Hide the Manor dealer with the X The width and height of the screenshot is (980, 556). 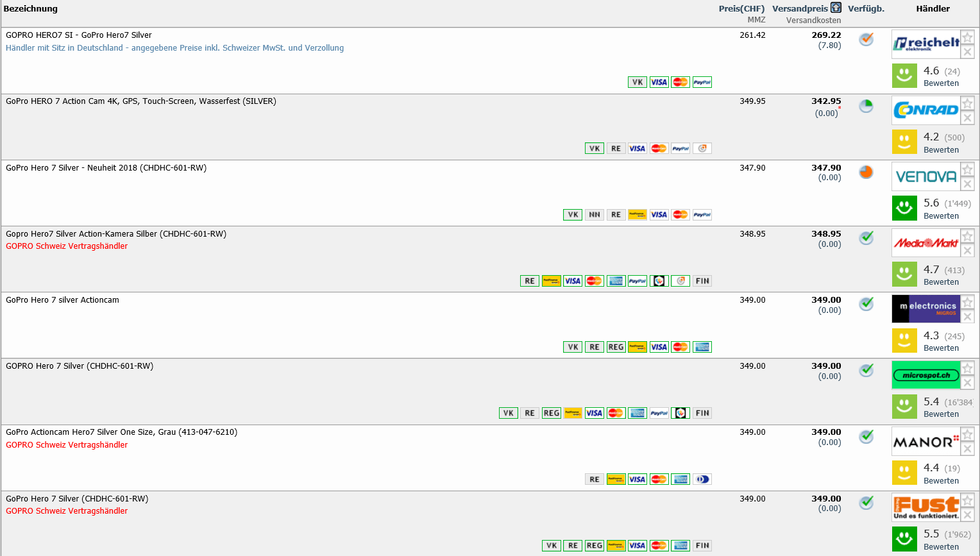point(967,449)
